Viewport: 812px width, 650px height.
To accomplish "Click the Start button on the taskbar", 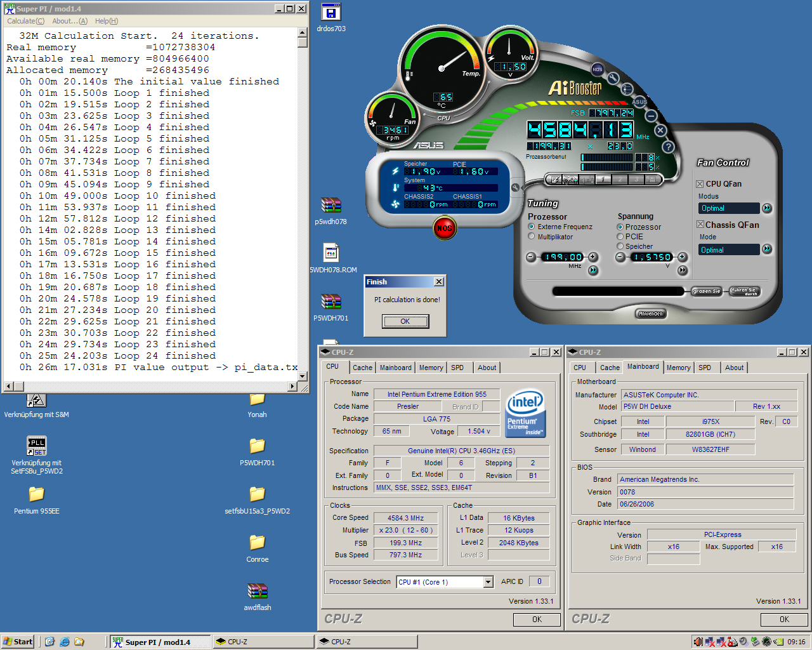I will coord(18,642).
